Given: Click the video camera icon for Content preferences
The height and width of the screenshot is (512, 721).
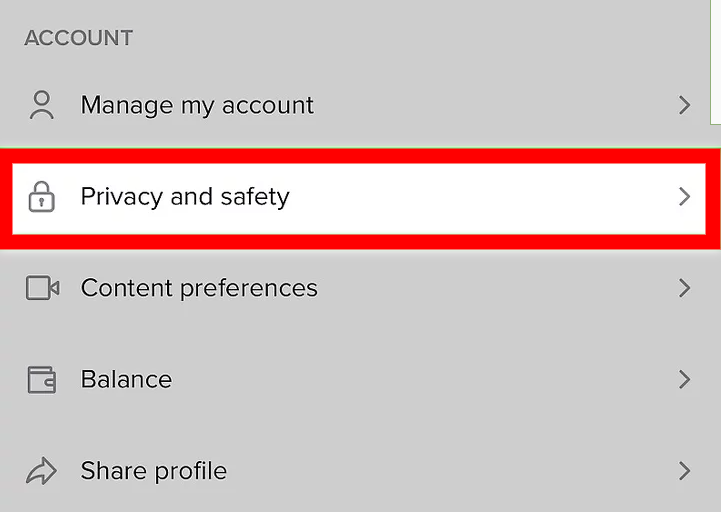Looking at the screenshot, I should pos(42,288).
